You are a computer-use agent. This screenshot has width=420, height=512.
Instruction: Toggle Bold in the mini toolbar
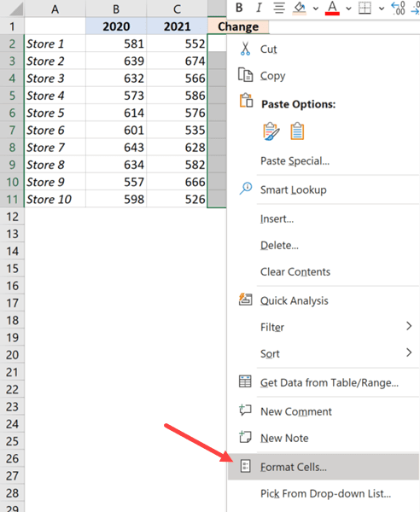(239, 8)
